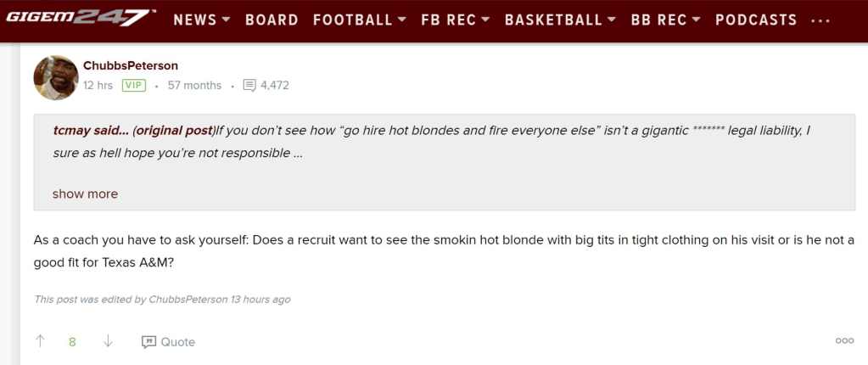Viewport: 868px width, 365px height.
Task: Follow the original post link in quote
Action: pyautogui.click(x=174, y=130)
